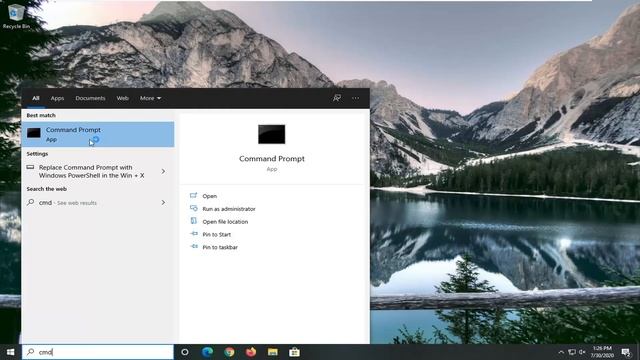Viewport: 640px width, 360px height.
Task: Expand arrow next to cmd web results
Action: pyautogui.click(x=163, y=202)
